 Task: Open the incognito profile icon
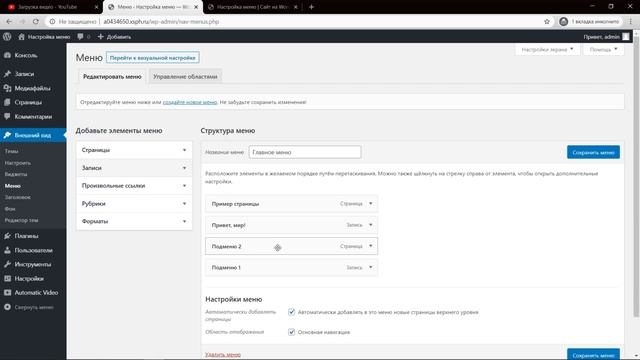coord(564,22)
